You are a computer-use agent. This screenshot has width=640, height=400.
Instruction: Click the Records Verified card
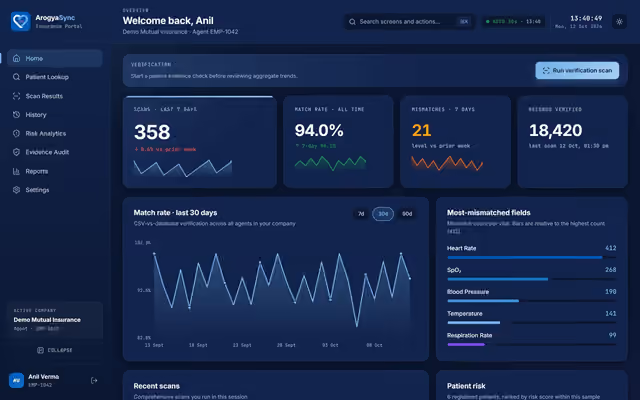[572, 142]
